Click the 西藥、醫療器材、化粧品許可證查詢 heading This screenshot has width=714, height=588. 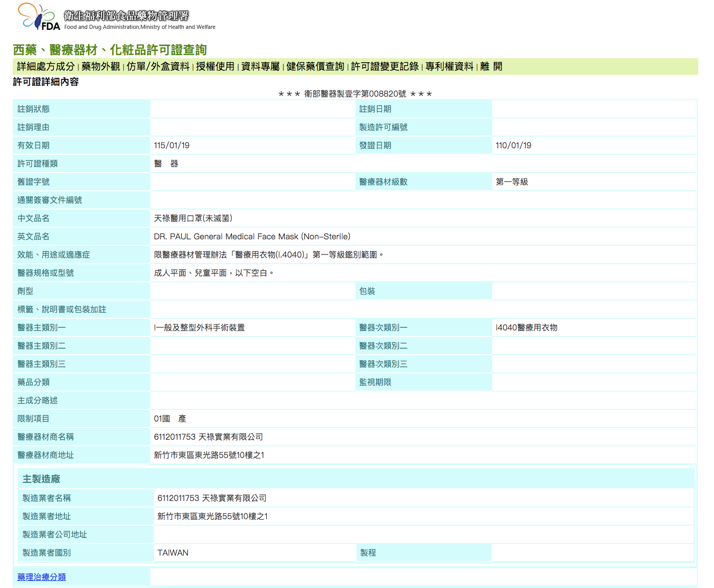(110, 50)
